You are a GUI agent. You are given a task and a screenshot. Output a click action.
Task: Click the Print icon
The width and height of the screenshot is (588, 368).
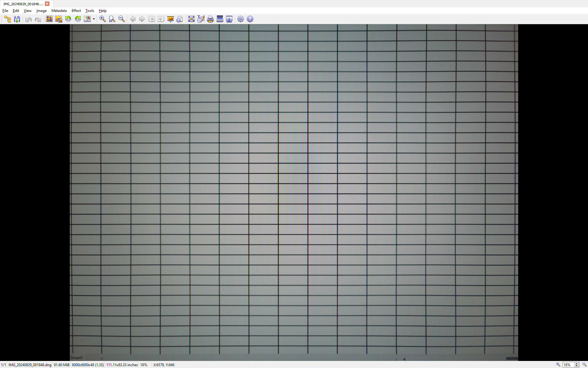point(210,19)
